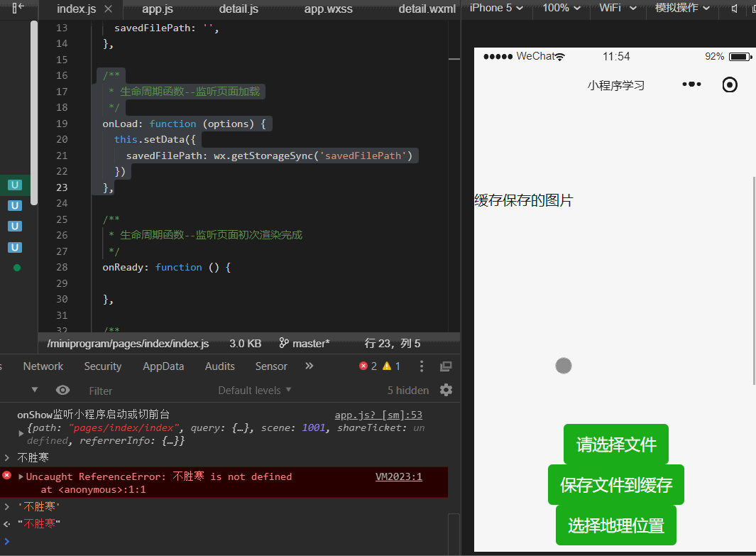Click the simulator battery icon
The image size is (756, 556).
coord(740,57)
